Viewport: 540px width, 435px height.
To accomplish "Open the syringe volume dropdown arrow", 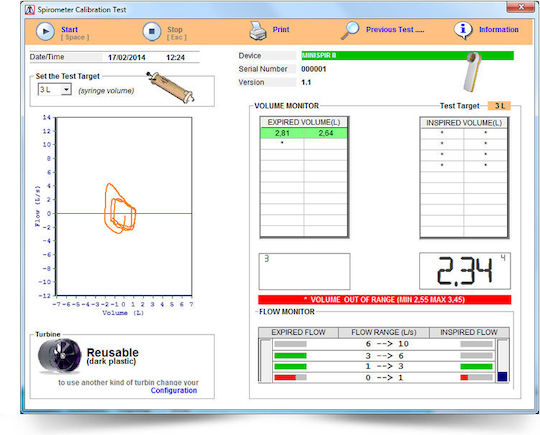I will point(66,90).
